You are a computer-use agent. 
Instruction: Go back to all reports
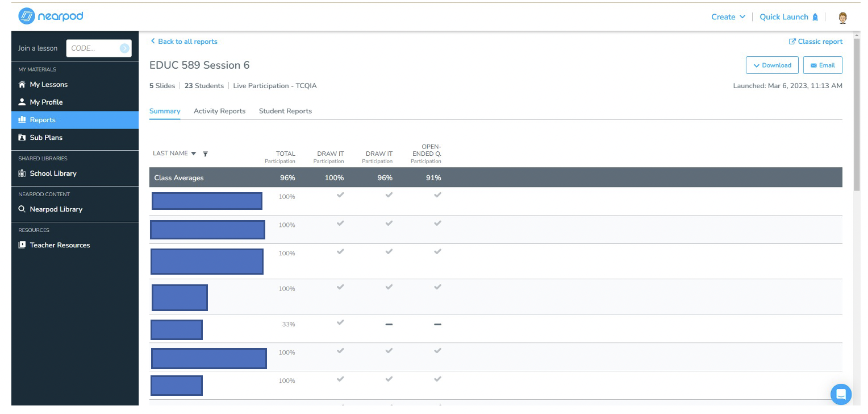[x=184, y=42]
